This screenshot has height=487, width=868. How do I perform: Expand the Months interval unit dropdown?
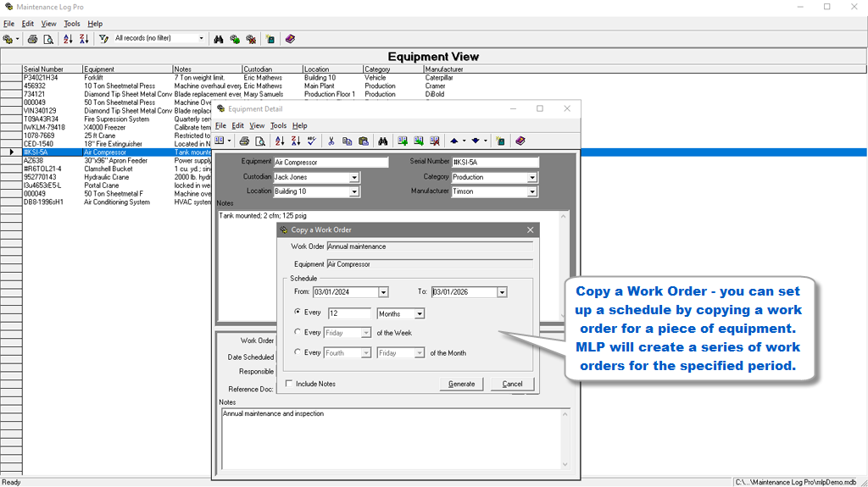(x=419, y=313)
